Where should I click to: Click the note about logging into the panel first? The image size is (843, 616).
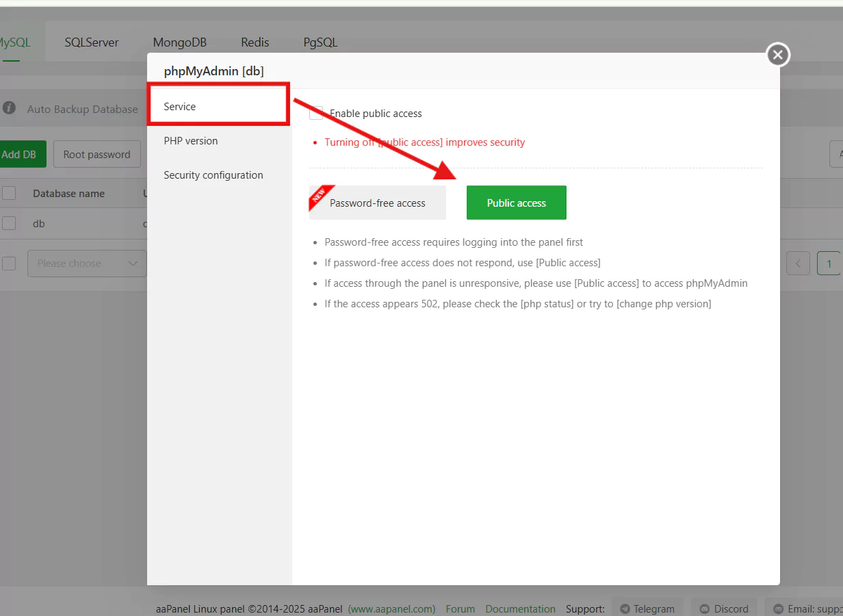pos(454,242)
